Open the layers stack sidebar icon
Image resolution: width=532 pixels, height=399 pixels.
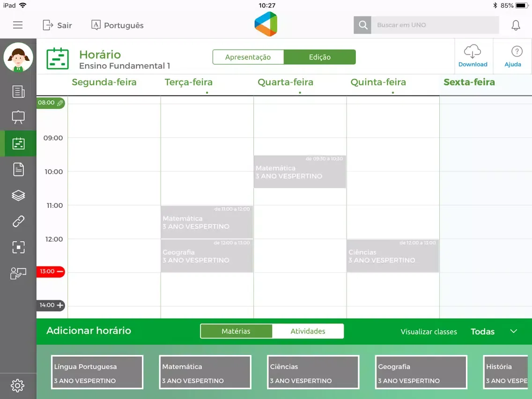click(18, 195)
